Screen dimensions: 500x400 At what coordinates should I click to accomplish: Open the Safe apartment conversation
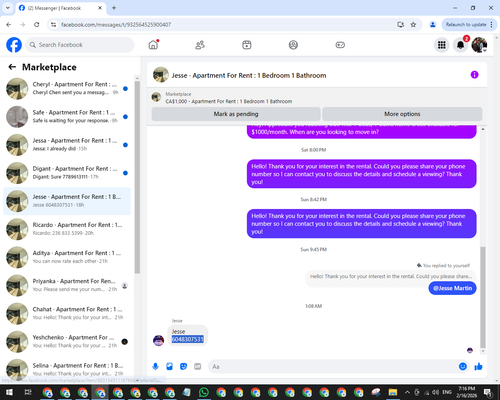coord(67,117)
